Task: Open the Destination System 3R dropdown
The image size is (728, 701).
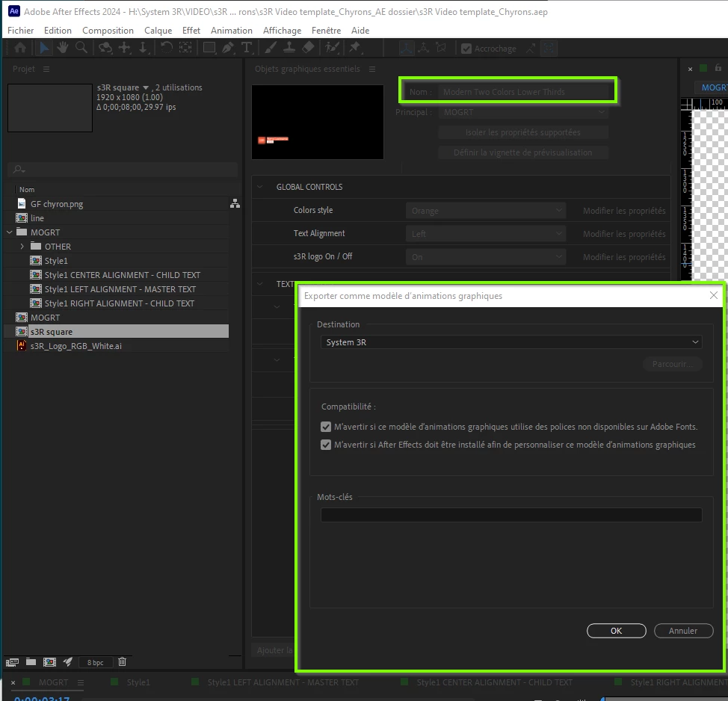Action: tap(511, 342)
